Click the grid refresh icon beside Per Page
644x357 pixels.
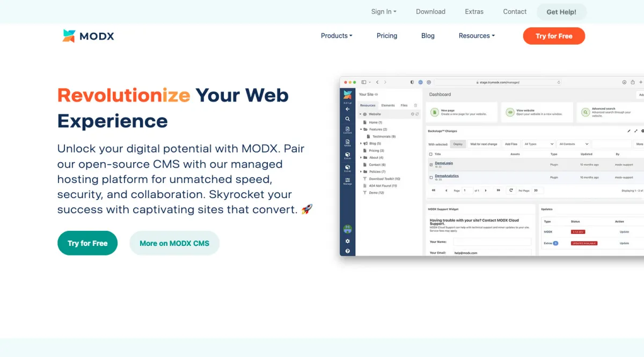(x=511, y=190)
